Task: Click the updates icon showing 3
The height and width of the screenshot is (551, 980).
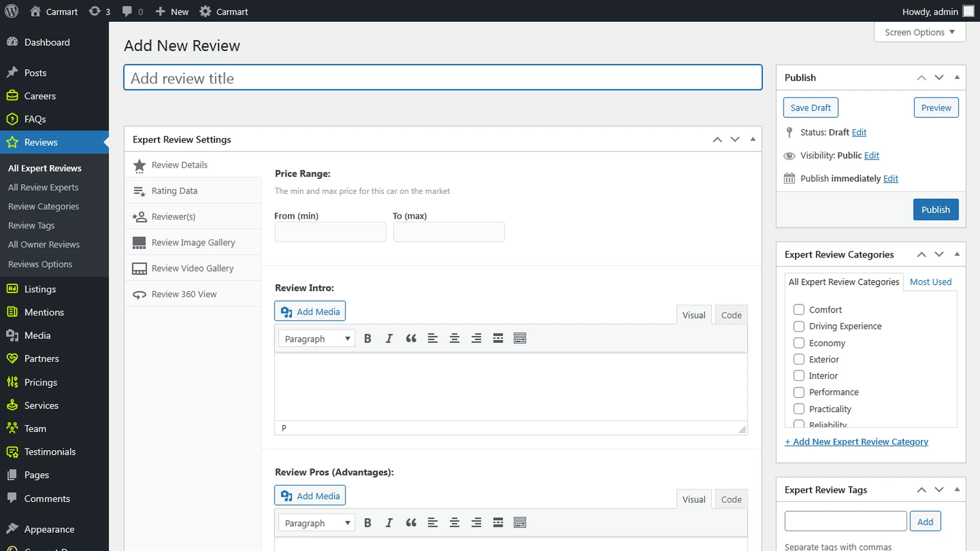Action: click(99, 11)
